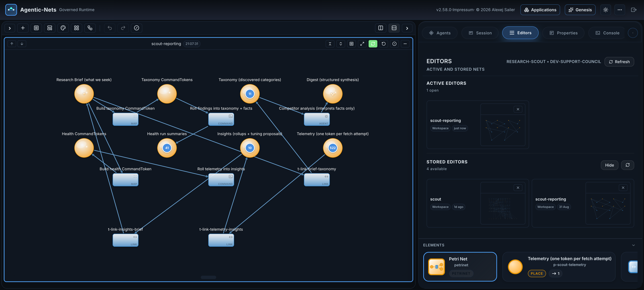Click the round tab overflow button

pyautogui.click(x=633, y=33)
